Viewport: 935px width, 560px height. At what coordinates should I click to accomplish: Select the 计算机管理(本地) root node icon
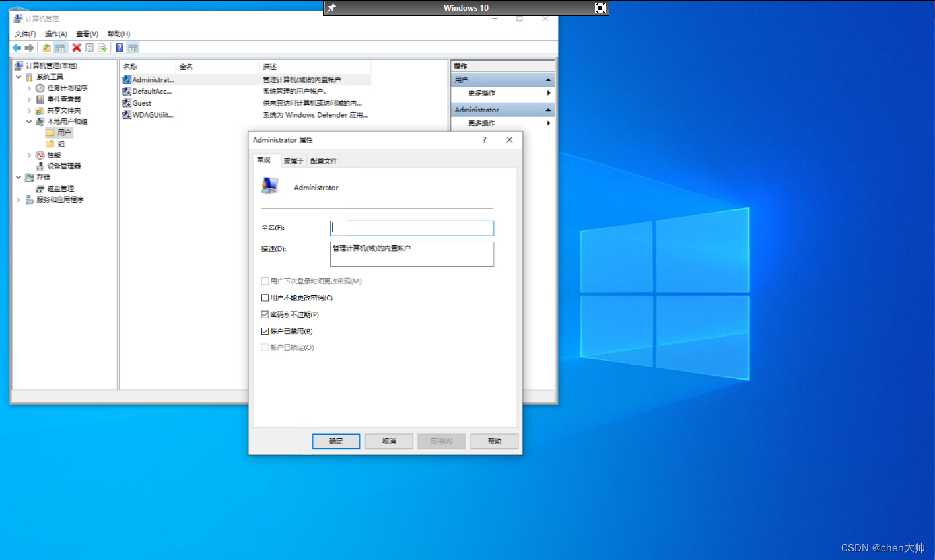[18, 65]
